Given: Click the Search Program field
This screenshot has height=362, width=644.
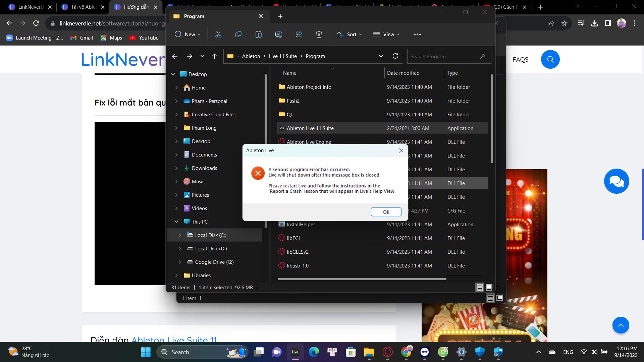Looking at the screenshot, I should coord(449,56).
